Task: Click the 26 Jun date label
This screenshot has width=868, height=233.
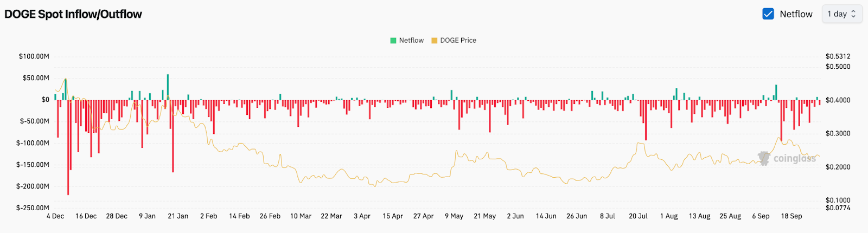Action: 577,216
